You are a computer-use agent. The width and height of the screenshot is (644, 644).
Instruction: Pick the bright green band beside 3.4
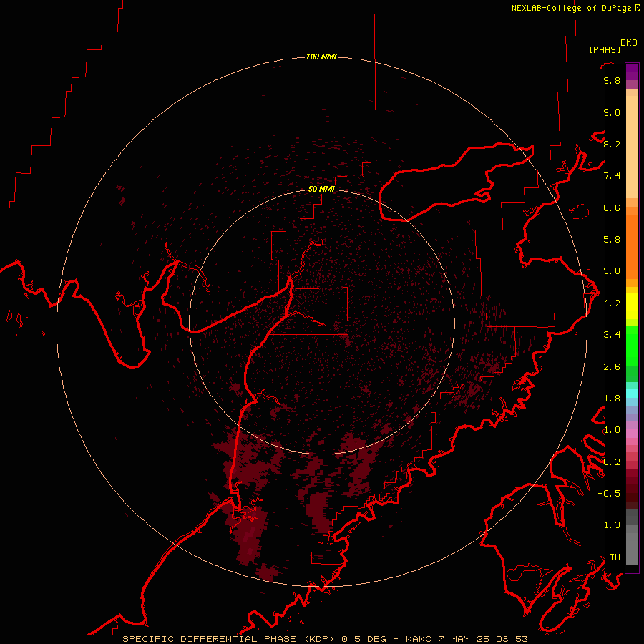[x=632, y=346]
